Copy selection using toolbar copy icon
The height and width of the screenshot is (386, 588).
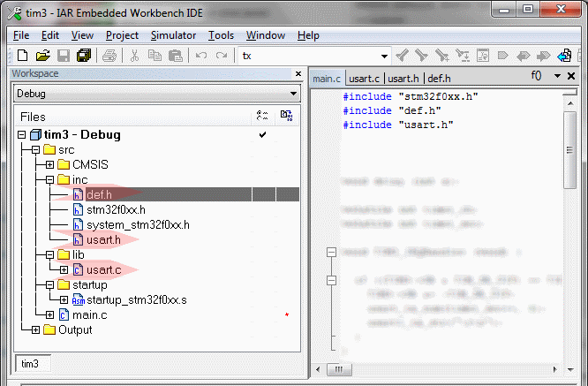click(155, 56)
